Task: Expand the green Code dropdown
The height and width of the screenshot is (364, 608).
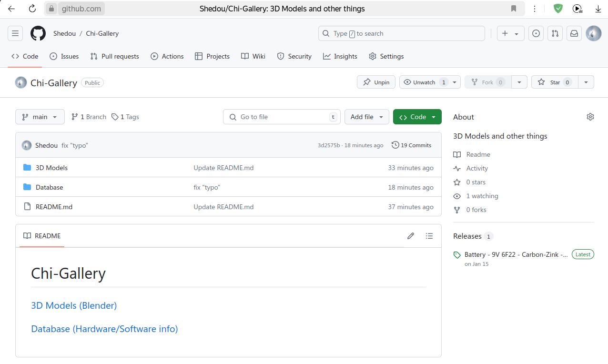Action: 417,117
